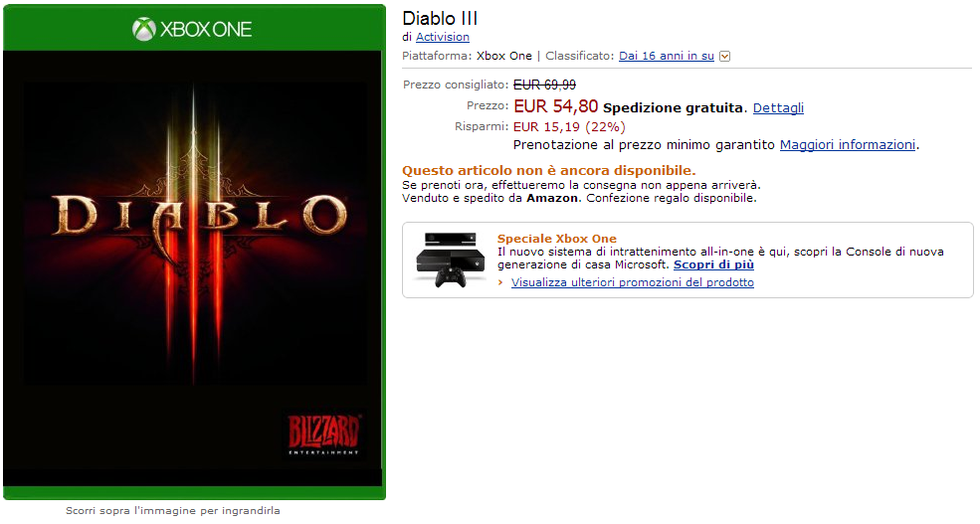The image size is (980, 524).
Task: Click the Speciale Xbox One heading
Action: 557,239
